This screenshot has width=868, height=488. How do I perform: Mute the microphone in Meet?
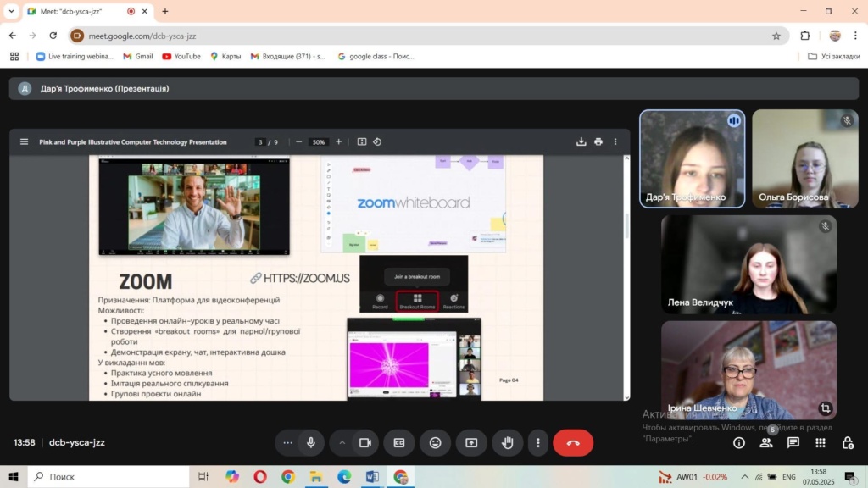[310, 442]
